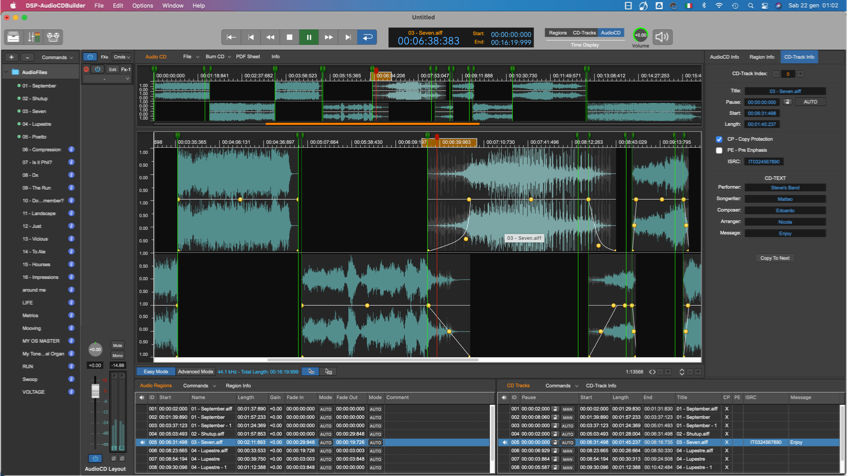
Task: Toggle the Mute button above the fader
Action: click(117, 345)
